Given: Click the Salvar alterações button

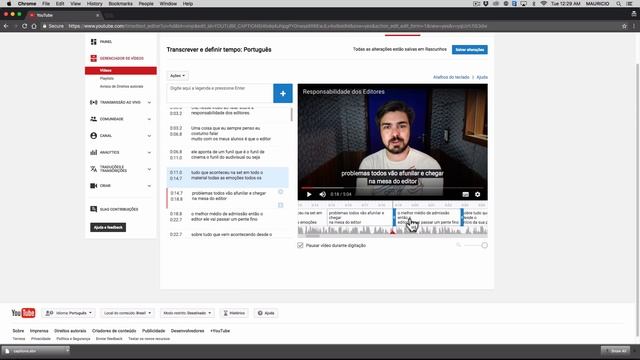Looking at the screenshot, I should tap(469, 50).
